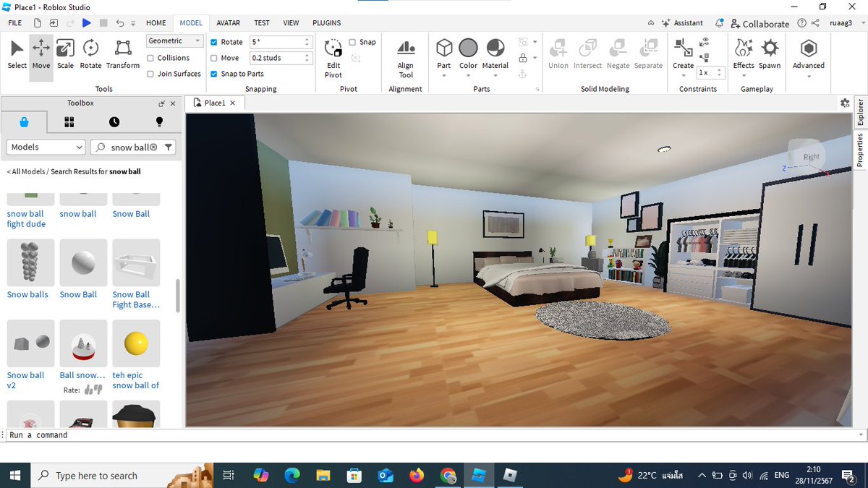Open the Snow Ball Fight Base model link
868x488 pixels.
click(136, 299)
